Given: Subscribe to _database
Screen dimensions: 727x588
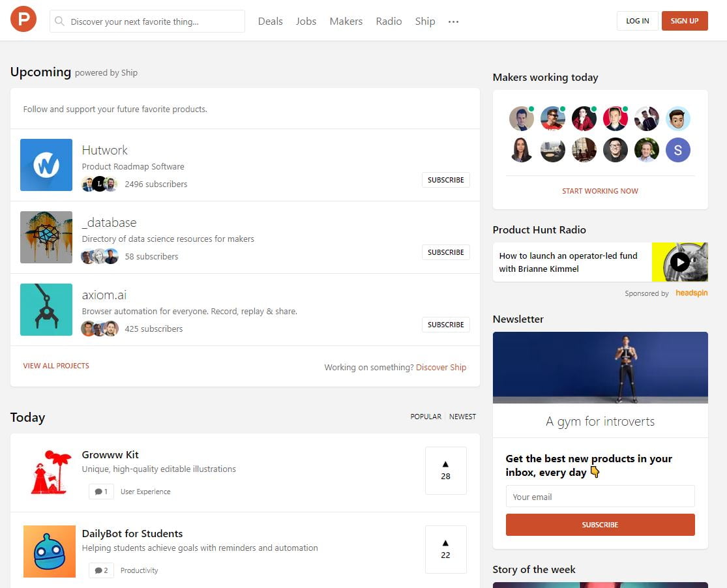Looking at the screenshot, I should 445,252.
